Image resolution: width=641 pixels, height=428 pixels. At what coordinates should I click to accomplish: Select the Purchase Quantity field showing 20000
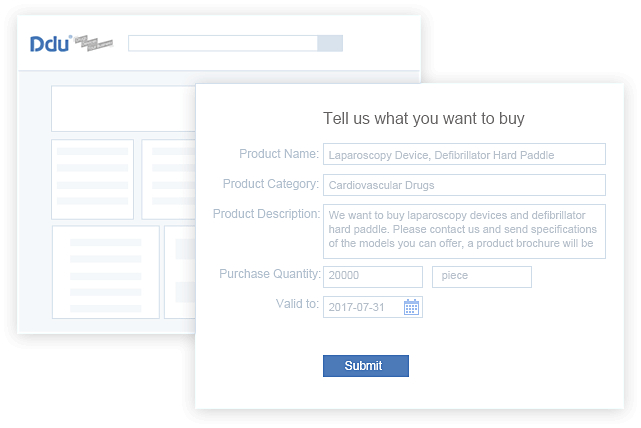coord(372,276)
